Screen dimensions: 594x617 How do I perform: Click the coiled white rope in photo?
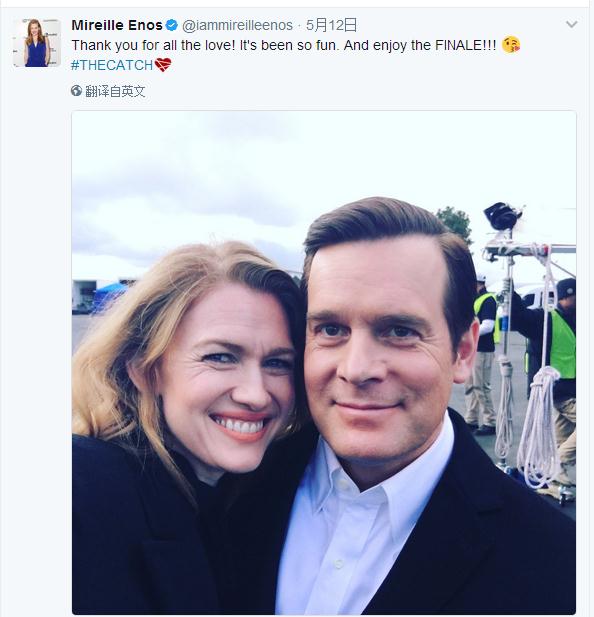click(537, 429)
